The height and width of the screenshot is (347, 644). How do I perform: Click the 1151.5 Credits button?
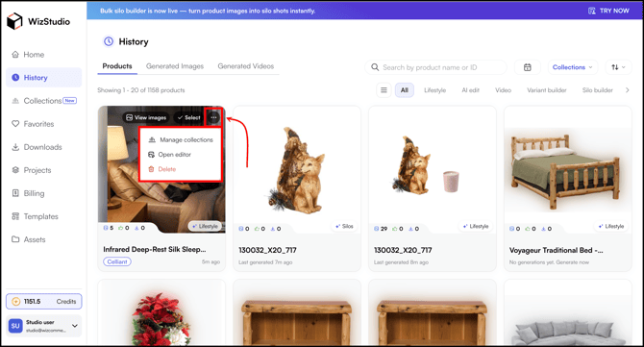[44, 302]
